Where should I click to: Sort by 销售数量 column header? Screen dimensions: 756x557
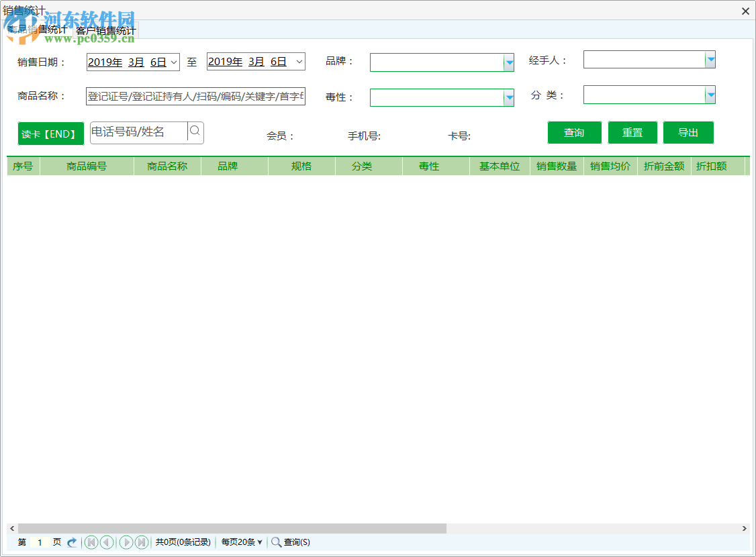pos(557,166)
